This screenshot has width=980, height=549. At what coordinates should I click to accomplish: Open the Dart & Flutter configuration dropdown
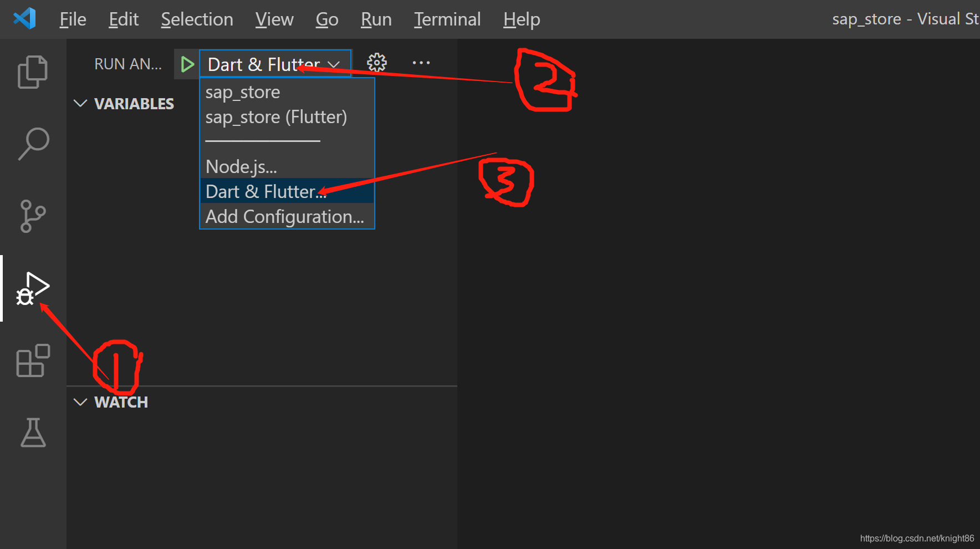275,64
